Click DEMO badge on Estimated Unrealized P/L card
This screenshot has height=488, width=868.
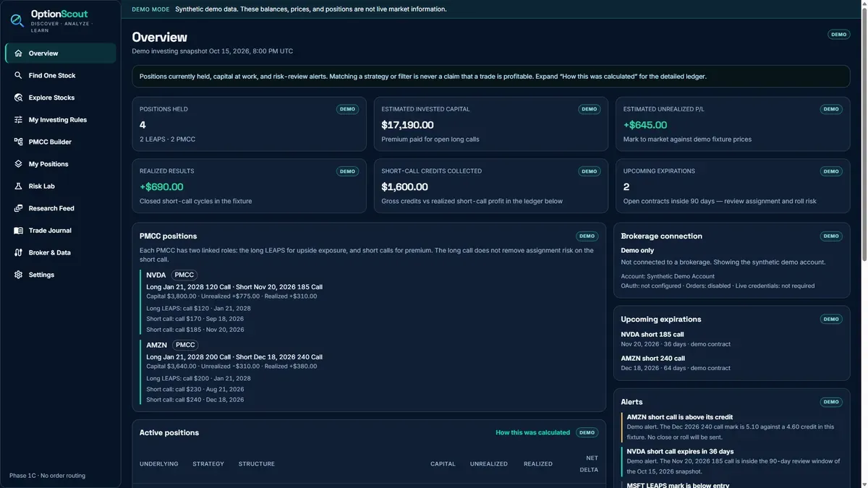[831, 109]
